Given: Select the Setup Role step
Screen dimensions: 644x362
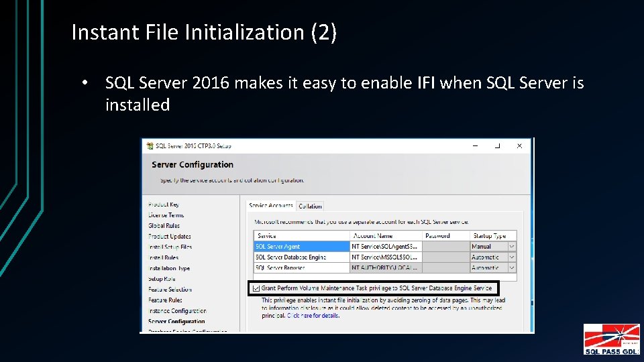Looking at the screenshot, I should coord(162,279).
